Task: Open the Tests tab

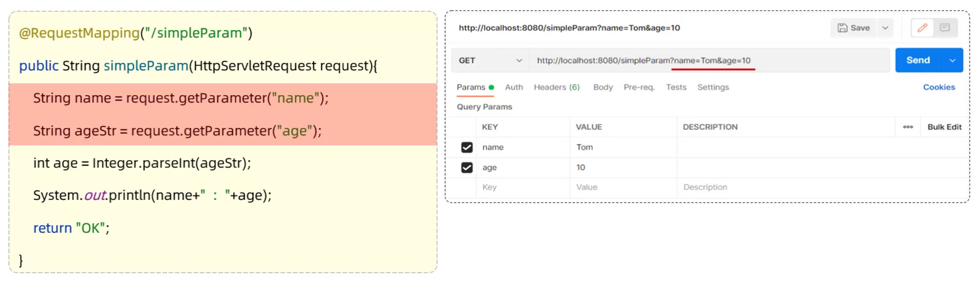Action: pos(676,87)
